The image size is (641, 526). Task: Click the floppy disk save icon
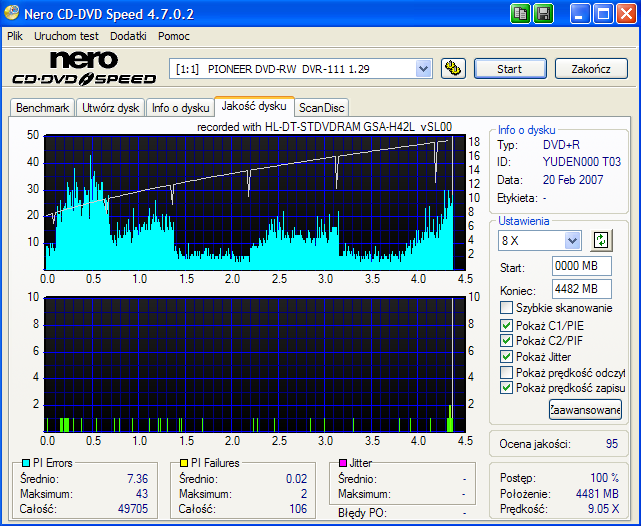[x=543, y=13]
